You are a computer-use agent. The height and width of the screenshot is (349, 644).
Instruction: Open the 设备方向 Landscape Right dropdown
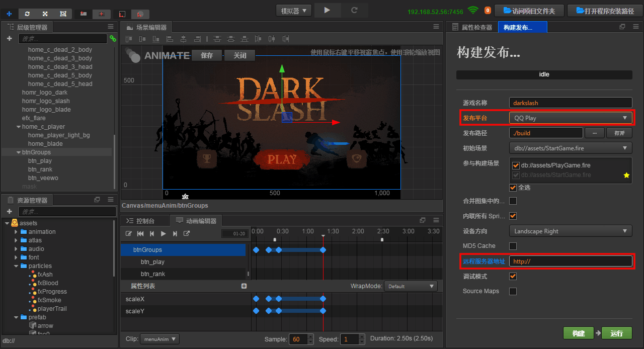click(x=571, y=231)
